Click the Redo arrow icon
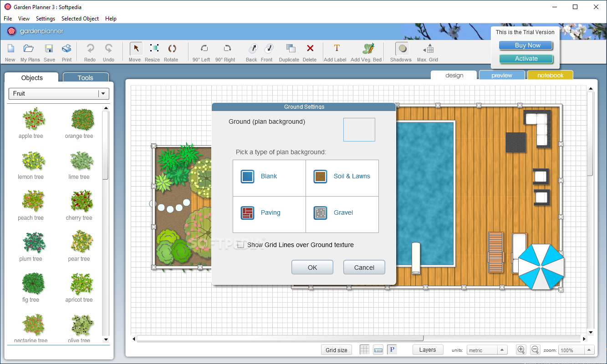The width and height of the screenshot is (607, 364). (90, 48)
